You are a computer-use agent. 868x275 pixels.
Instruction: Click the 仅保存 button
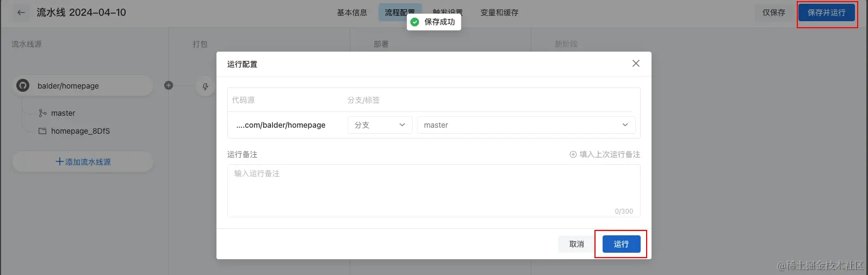pos(773,12)
